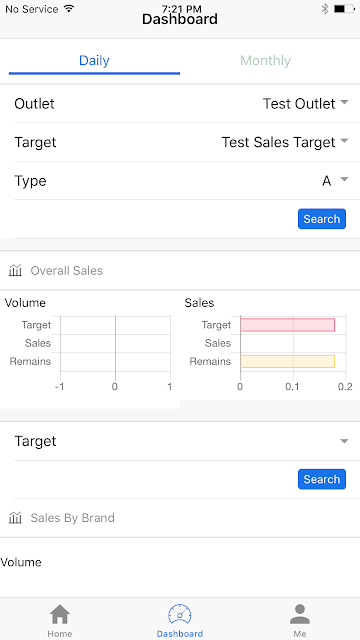
Task: Tap the Wi-Fi signal icon
Action: pyautogui.click(x=69, y=9)
